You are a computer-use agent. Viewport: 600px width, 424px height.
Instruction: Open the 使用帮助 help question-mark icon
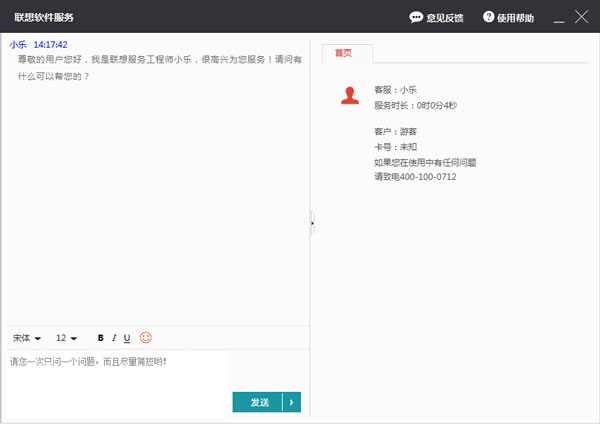[488, 17]
